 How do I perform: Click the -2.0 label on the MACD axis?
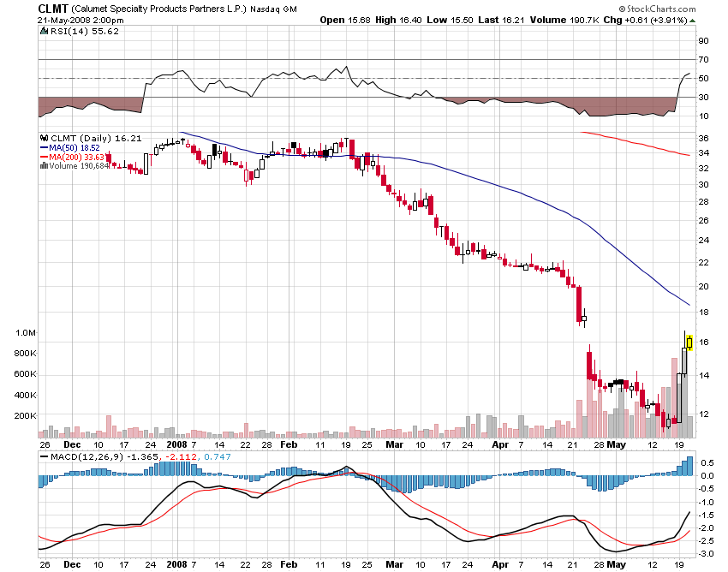click(707, 528)
